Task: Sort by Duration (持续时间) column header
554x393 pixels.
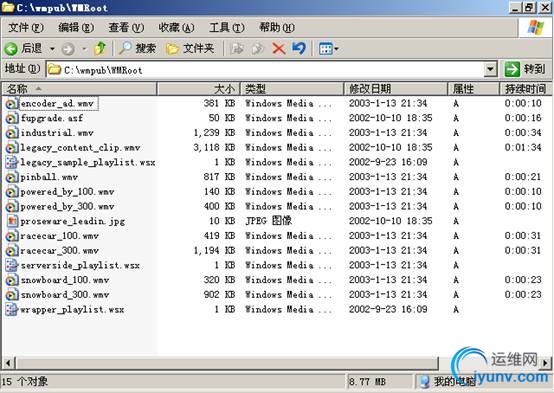Action: [x=526, y=89]
